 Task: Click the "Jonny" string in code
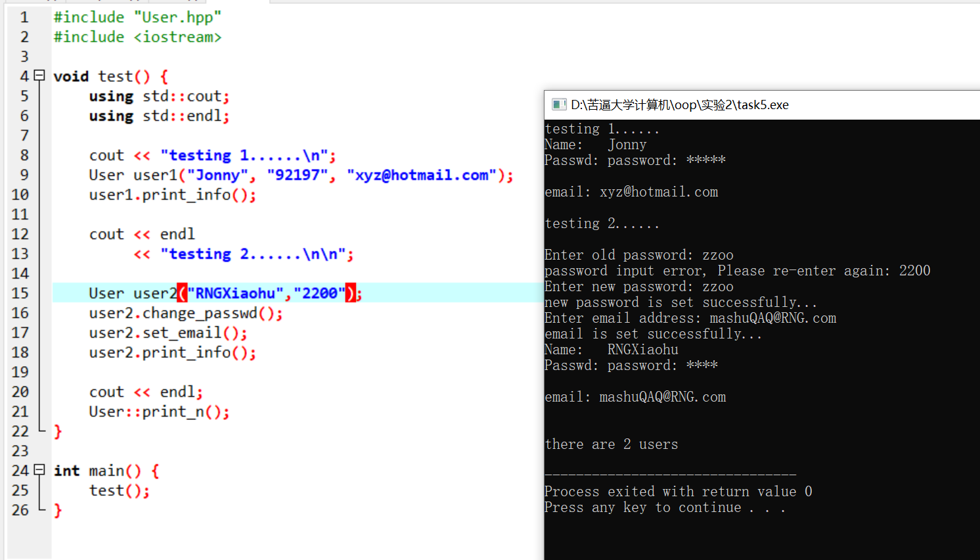[x=217, y=175]
